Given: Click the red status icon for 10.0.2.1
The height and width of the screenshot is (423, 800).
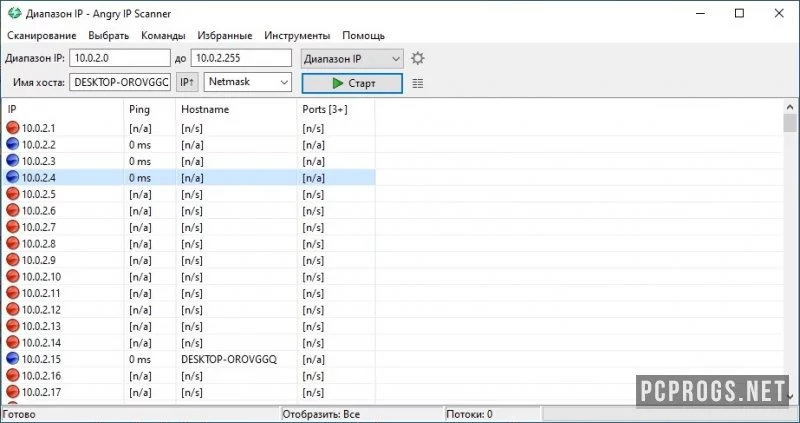Looking at the screenshot, I should point(13,128).
